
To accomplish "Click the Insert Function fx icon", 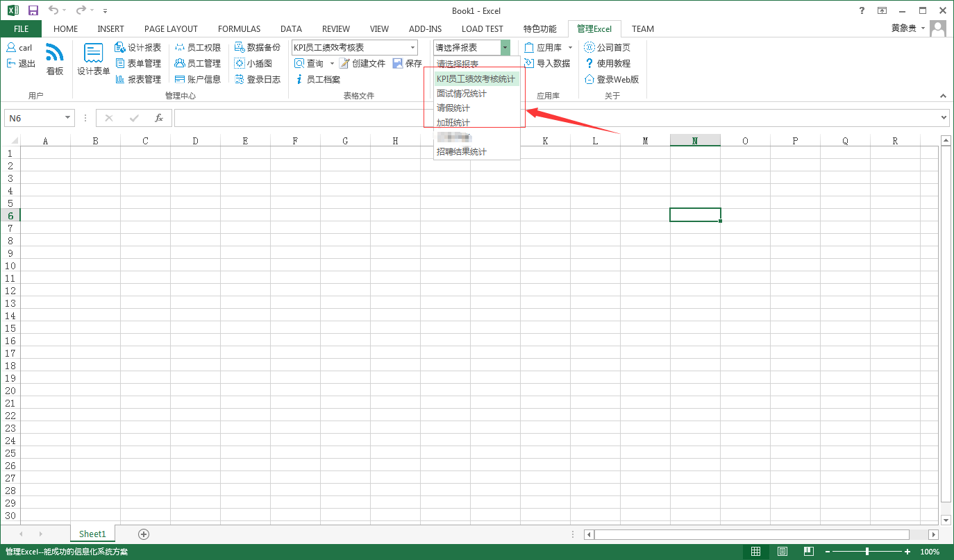I will click(x=159, y=118).
